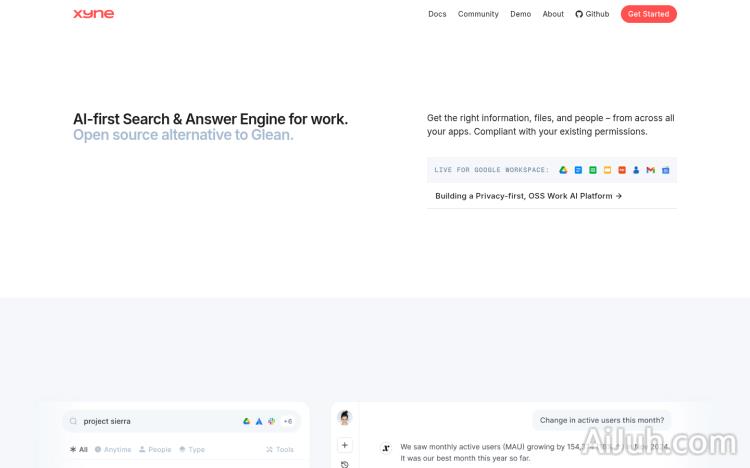Click the Xyne logo in the header
Image resolution: width=750 pixels, height=468 pixels.
(93, 14)
